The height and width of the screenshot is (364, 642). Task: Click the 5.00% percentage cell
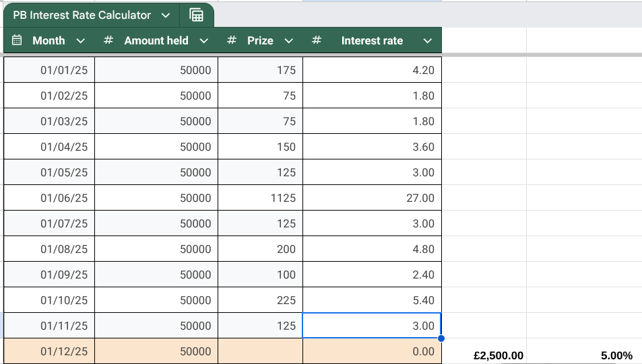coord(616,355)
